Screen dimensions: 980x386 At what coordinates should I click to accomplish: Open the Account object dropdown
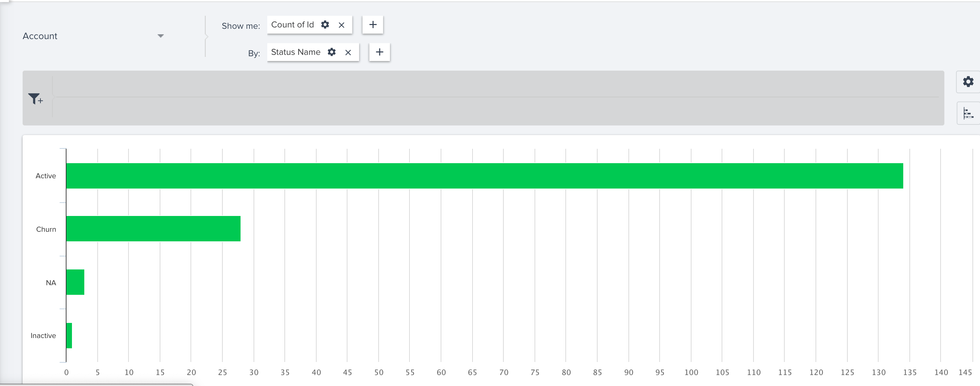point(93,36)
